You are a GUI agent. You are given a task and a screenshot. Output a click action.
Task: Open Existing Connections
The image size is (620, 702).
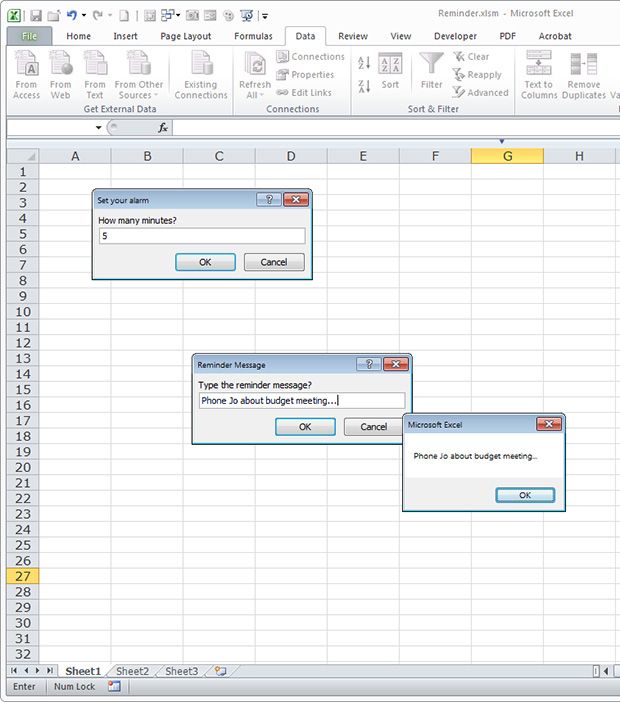(x=201, y=75)
